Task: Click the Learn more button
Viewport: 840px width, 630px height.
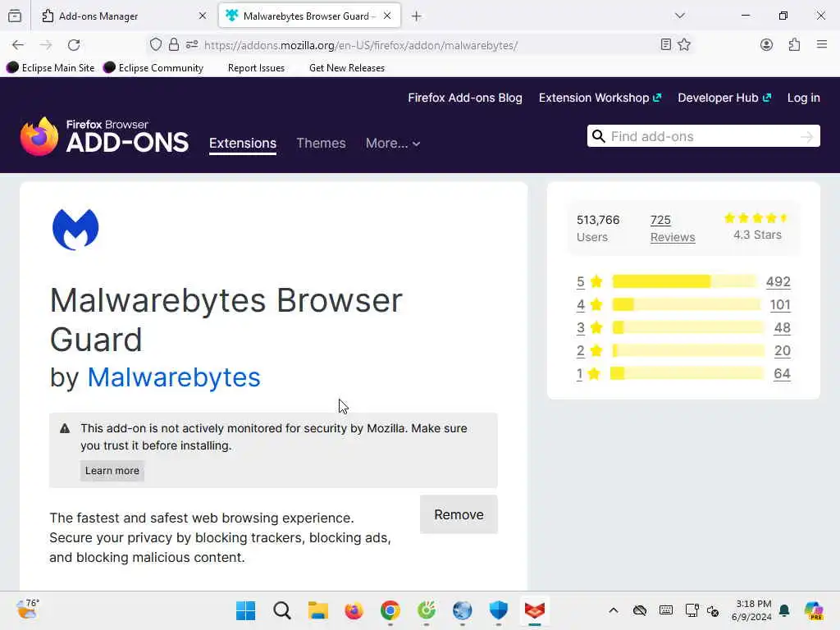Action: [112, 470]
